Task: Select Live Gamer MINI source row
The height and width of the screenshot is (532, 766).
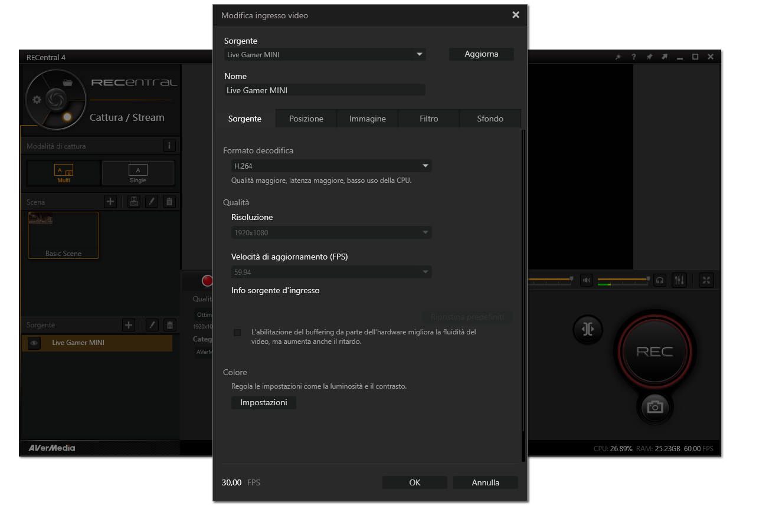Action: (97, 343)
